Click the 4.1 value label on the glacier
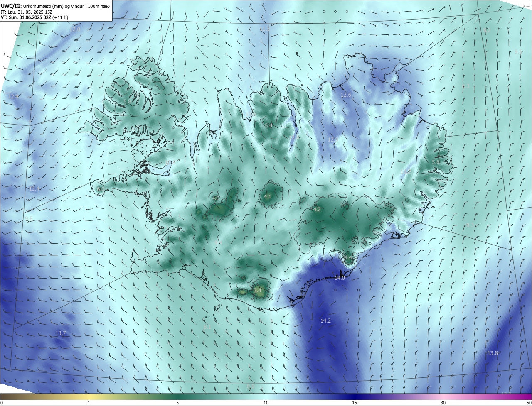Viewport: 532px width, 406px height. pos(267,197)
